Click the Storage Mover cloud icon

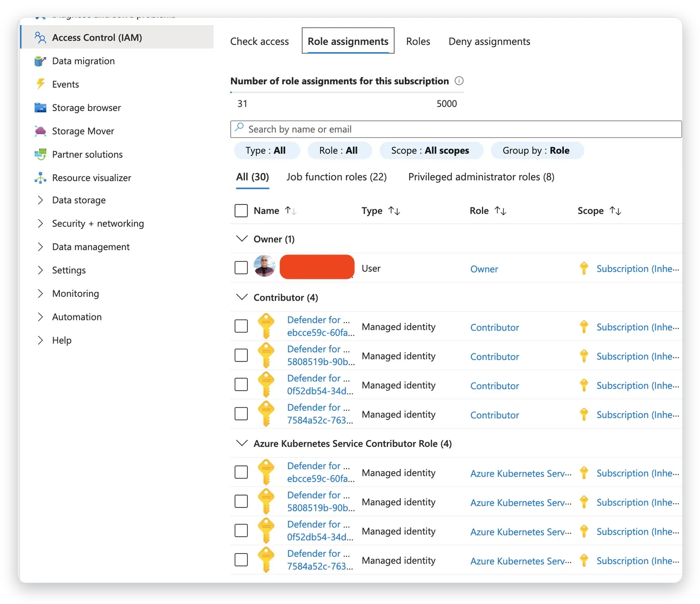pyautogui.click(x=40, y=131)
